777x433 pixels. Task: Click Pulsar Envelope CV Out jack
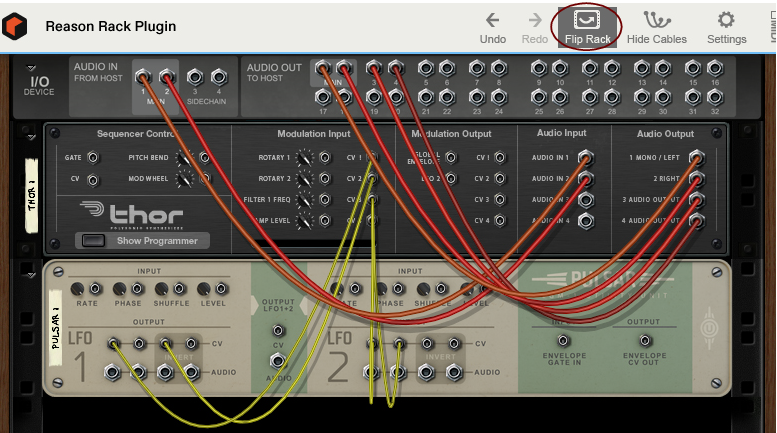click(644, 341)
